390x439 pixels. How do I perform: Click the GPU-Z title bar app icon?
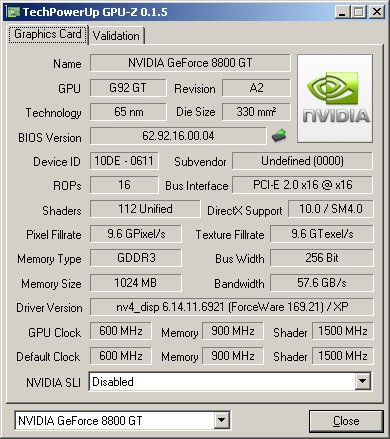pyautogui.click(x=13, y=12)
